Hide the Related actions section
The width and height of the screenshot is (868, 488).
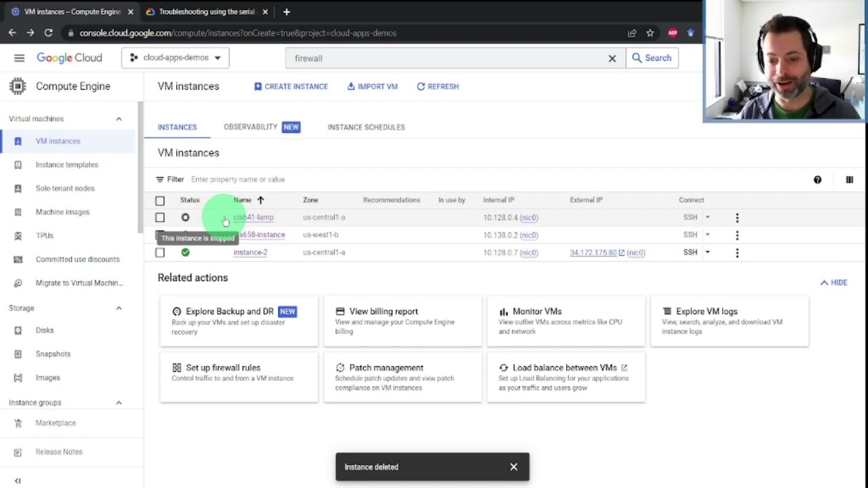click(x=833, y=283)
